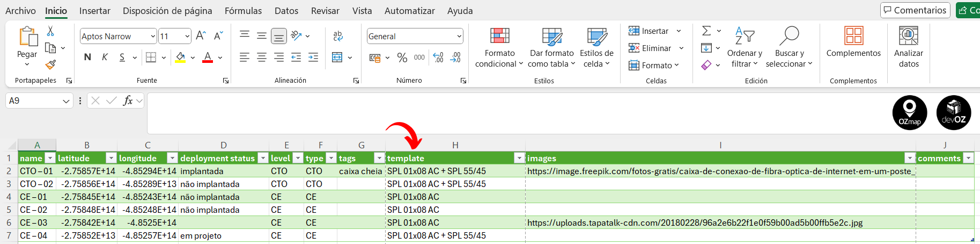Screen dimensions: 980x244
Task: Click Analizar datos
Action: point(909,47)
